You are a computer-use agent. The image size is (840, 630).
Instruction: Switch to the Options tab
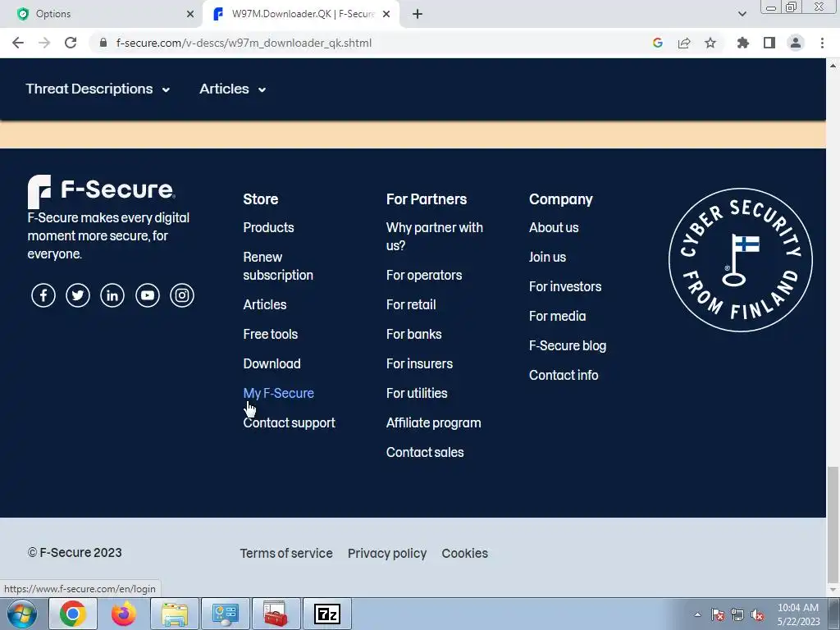point(101,14)
